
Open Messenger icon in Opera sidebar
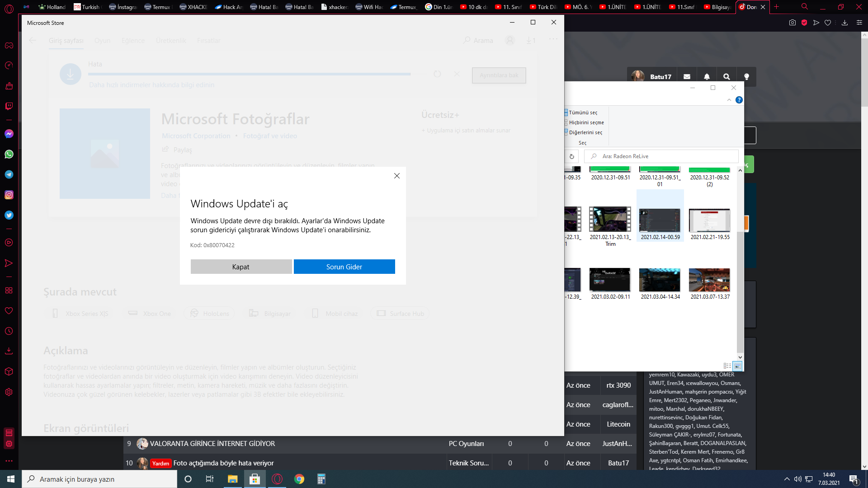[9, 134]
